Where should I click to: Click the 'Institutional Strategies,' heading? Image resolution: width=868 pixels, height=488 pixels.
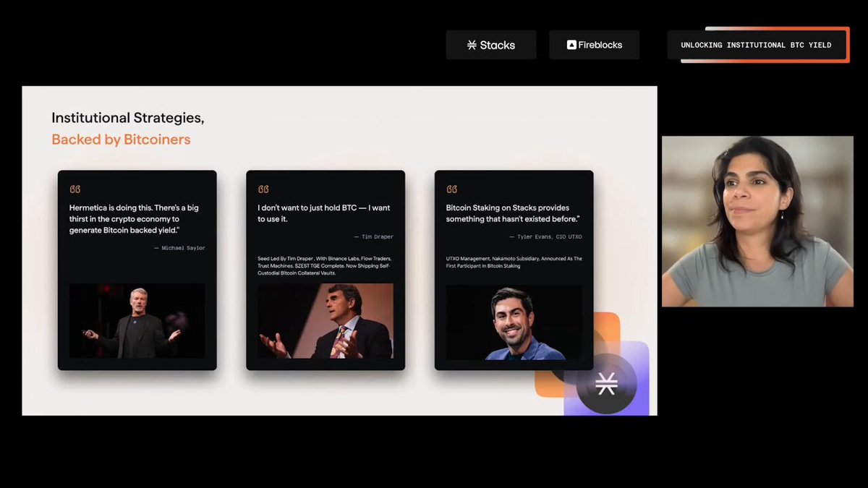(127, 118)
